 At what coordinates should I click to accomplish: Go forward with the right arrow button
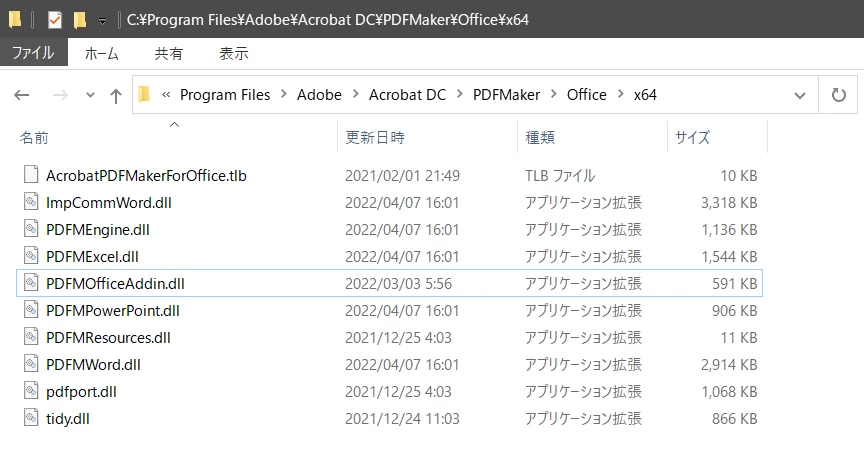click(x=60, y=95)
